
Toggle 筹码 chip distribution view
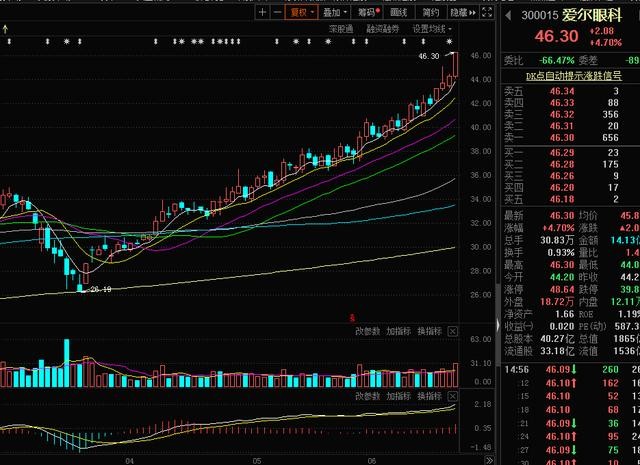tap(369, 13)
